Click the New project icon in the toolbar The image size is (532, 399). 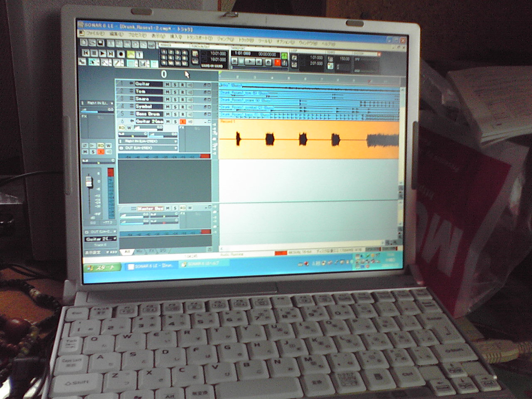[x=84, y=42]
